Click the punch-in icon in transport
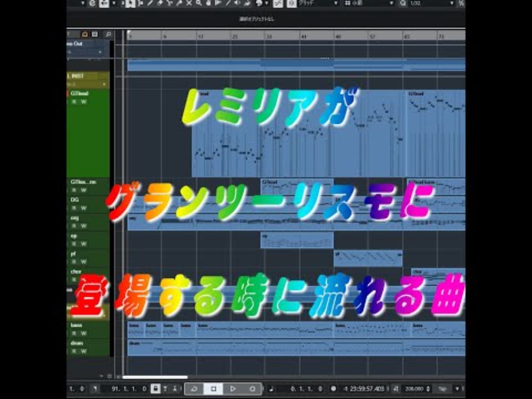 (165, 389)
